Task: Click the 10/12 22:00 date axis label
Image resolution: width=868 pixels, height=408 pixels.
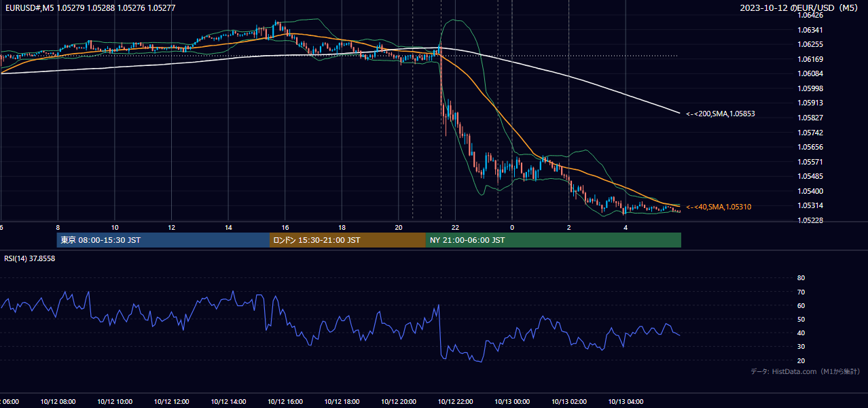Action: pos(455,402)
